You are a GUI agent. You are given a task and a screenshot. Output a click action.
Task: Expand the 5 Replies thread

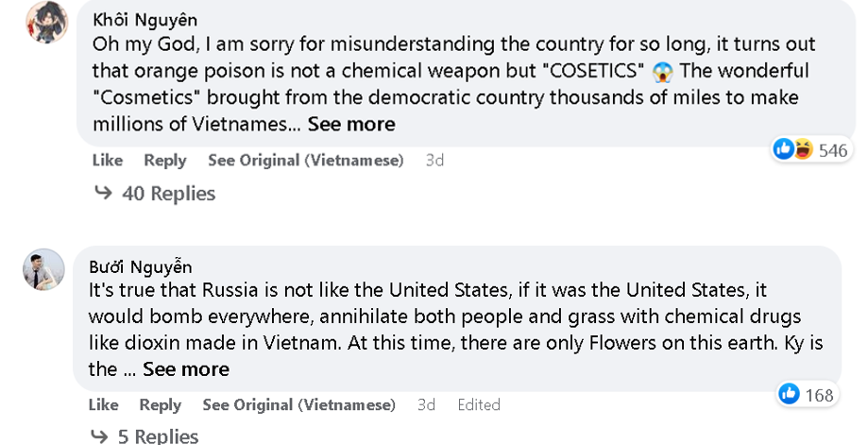(x=158, y=436)
